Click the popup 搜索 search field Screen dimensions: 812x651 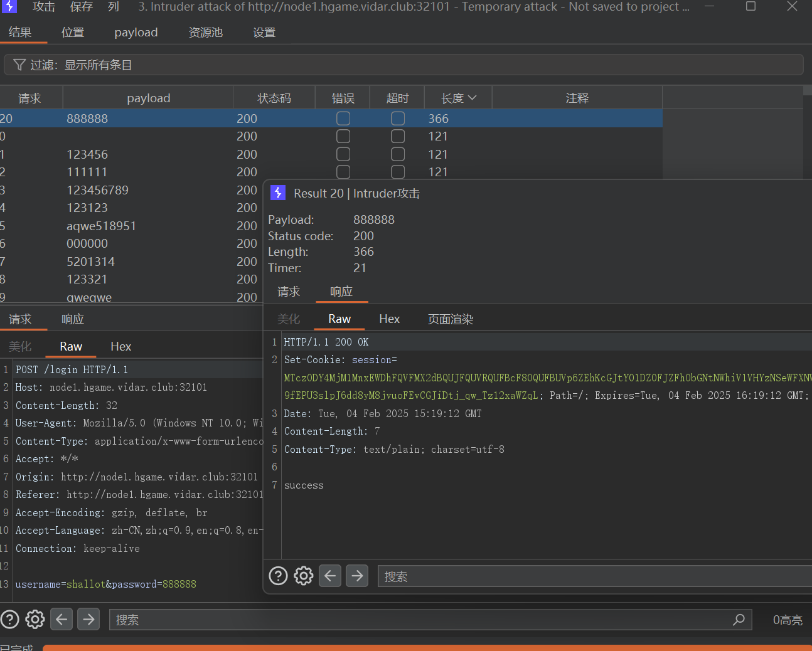click(594, 576)
